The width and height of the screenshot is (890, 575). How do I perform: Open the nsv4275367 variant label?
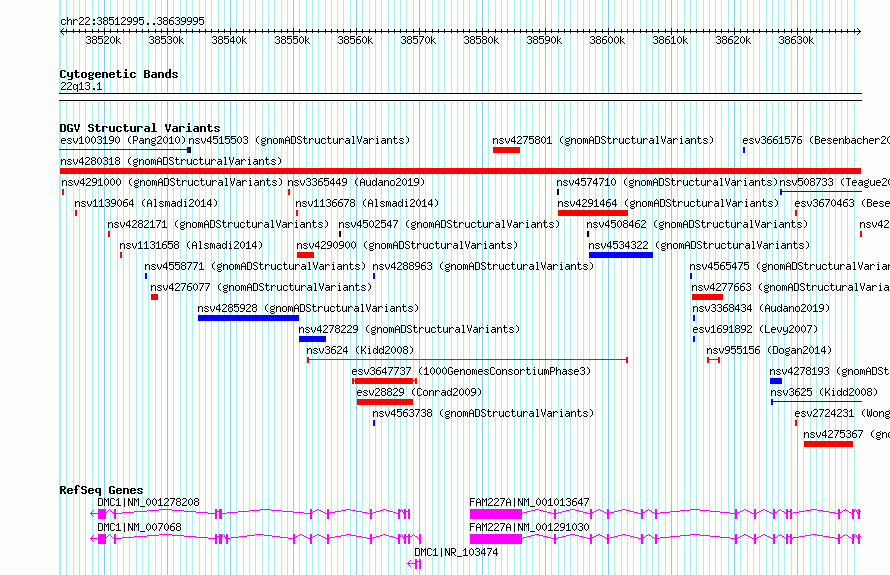click(847, 434)
